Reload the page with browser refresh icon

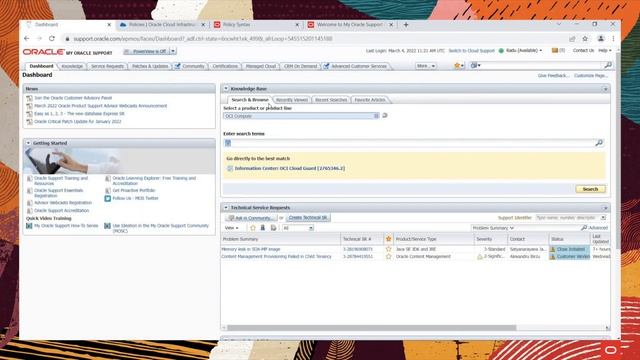coord(52,38)
